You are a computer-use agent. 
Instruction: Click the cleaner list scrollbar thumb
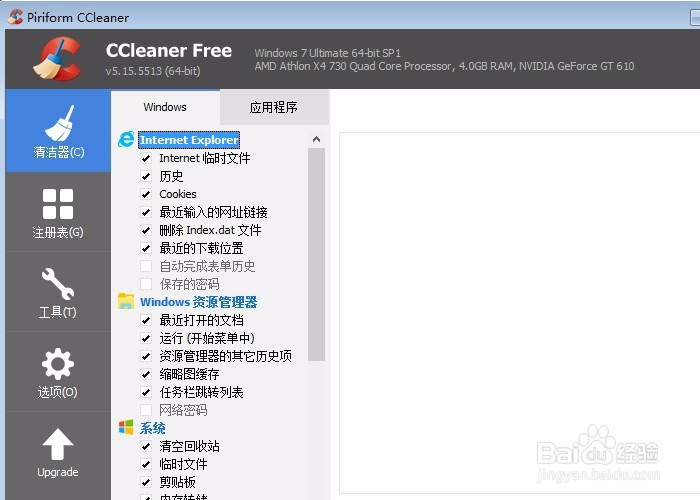tap(317, 254)
